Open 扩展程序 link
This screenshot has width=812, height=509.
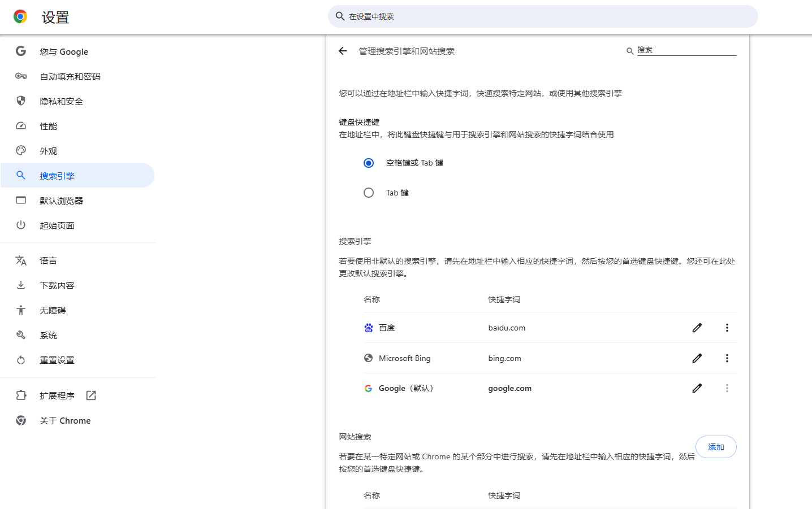(77, 395)
